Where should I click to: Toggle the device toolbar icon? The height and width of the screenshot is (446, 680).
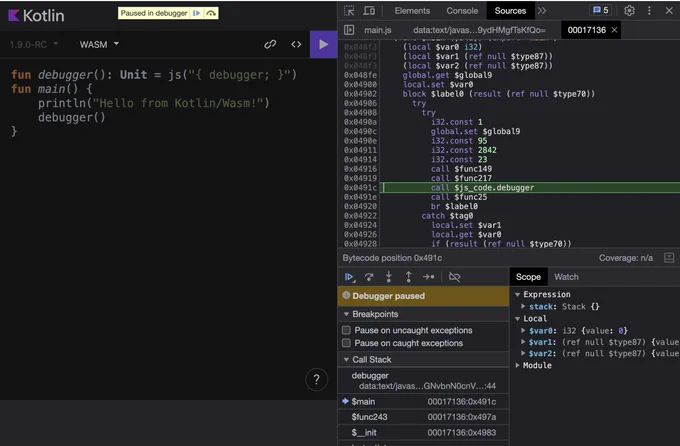(x=369, y=11)
